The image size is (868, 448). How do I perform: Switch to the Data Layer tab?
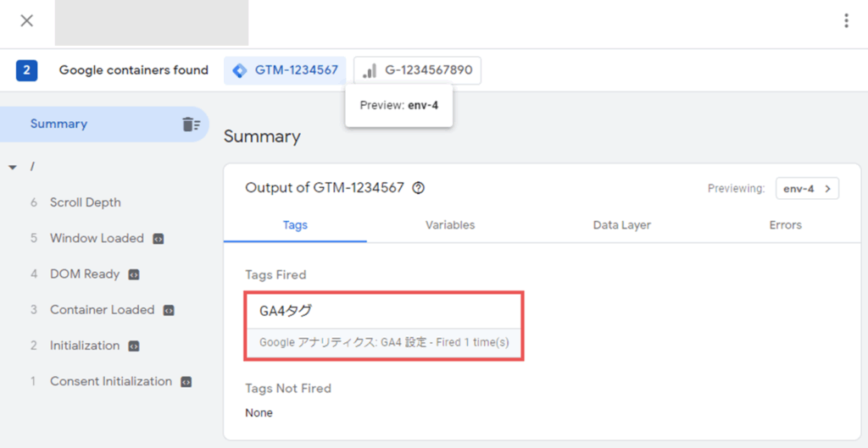(x=621, y=225)
